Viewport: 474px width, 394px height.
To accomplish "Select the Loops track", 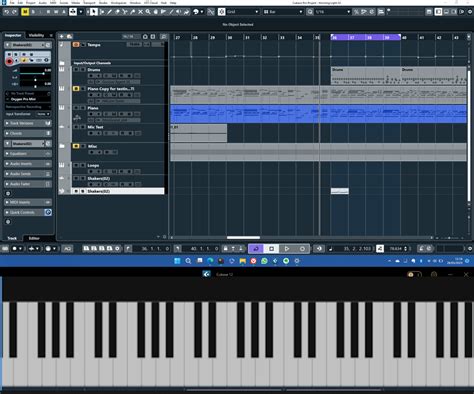I will [x=93, y=165].
